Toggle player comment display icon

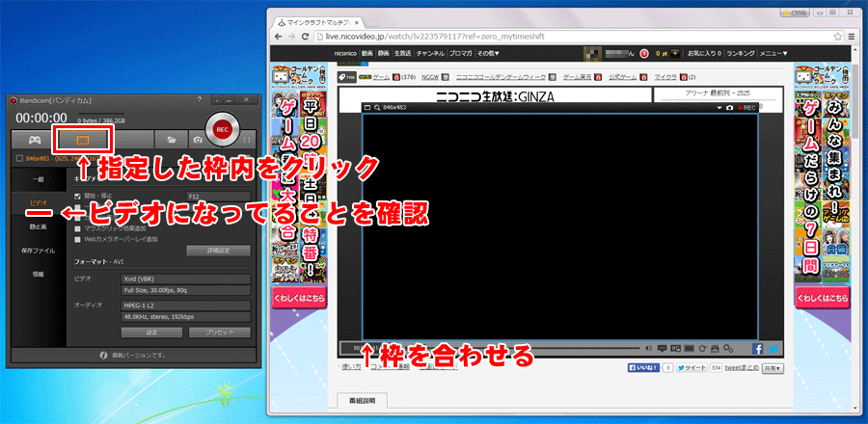click(662, 348)
